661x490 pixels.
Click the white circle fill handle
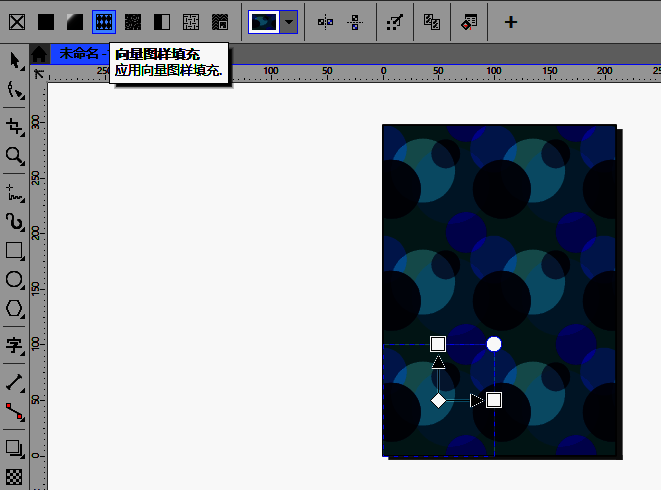click(494, 344)
